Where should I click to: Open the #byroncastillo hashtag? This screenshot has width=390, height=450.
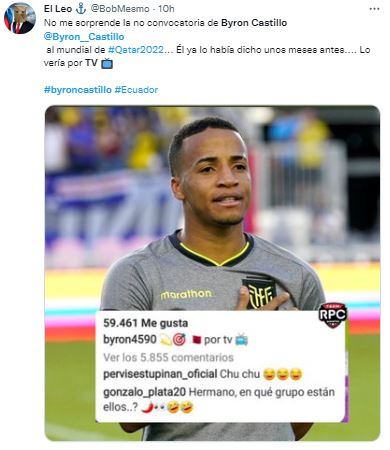tap(78, 90)
